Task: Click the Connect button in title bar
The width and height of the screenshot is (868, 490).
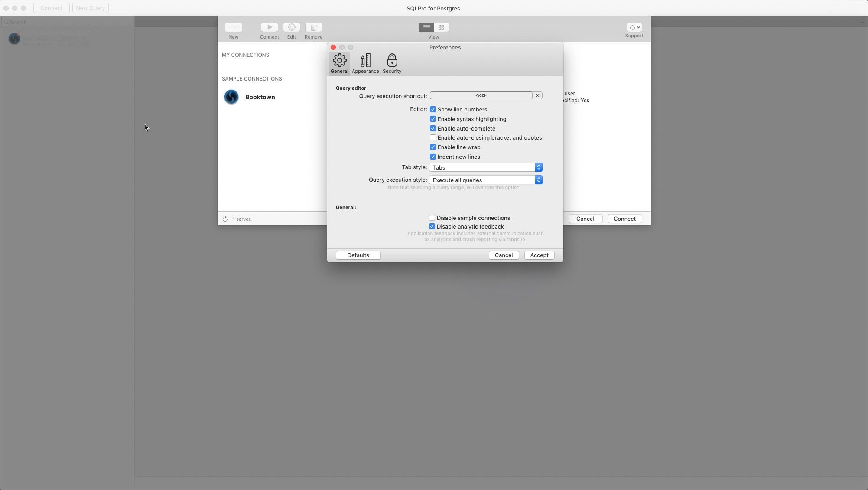Action: coord(51,8)
